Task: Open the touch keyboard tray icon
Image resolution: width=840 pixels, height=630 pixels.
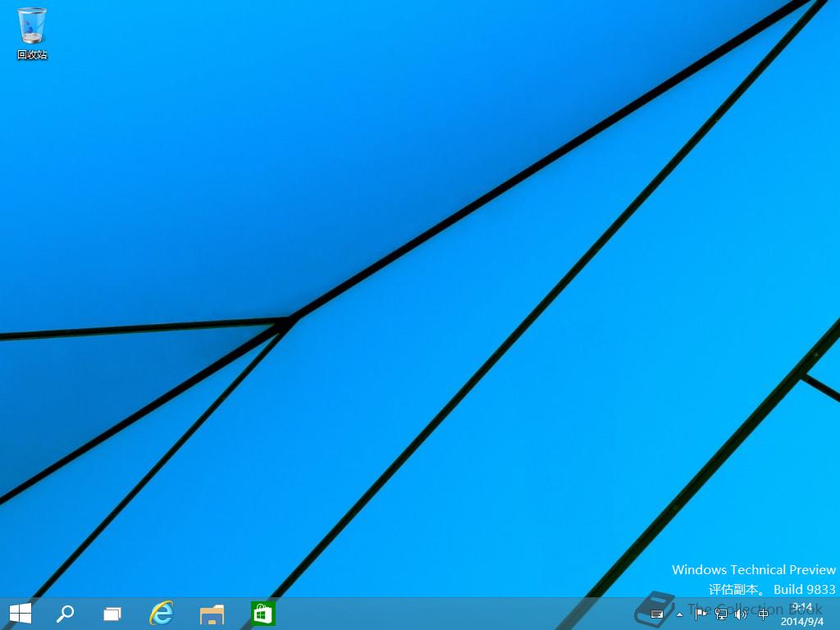Action: point(657,614)
